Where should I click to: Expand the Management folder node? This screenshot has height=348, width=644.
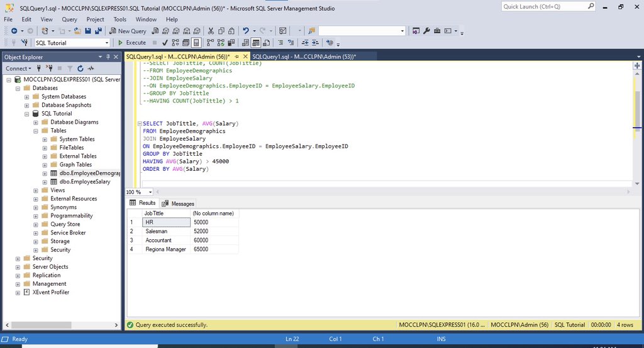tap(18, 284)
